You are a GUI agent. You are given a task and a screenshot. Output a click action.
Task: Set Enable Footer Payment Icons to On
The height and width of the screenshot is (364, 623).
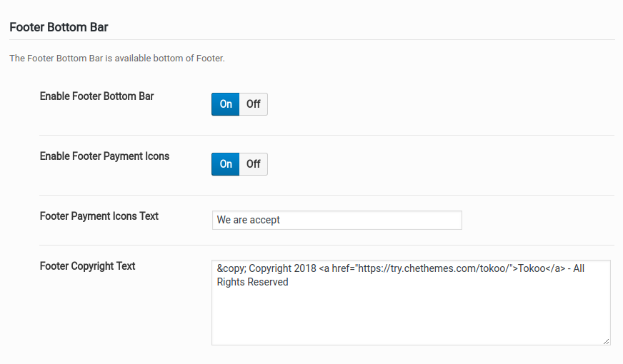pos(225,164)
